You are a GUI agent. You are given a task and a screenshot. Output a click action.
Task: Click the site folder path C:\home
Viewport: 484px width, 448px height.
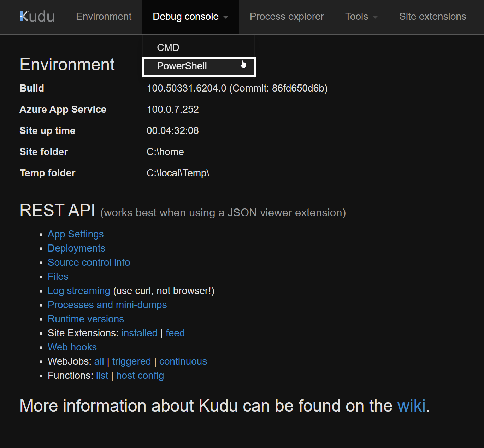(165, 152)
